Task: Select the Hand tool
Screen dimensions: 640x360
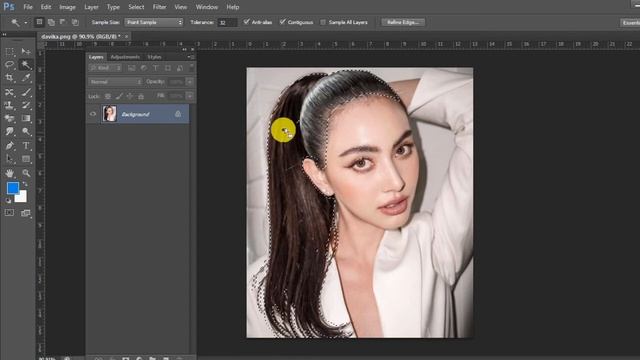Action: 9,173
